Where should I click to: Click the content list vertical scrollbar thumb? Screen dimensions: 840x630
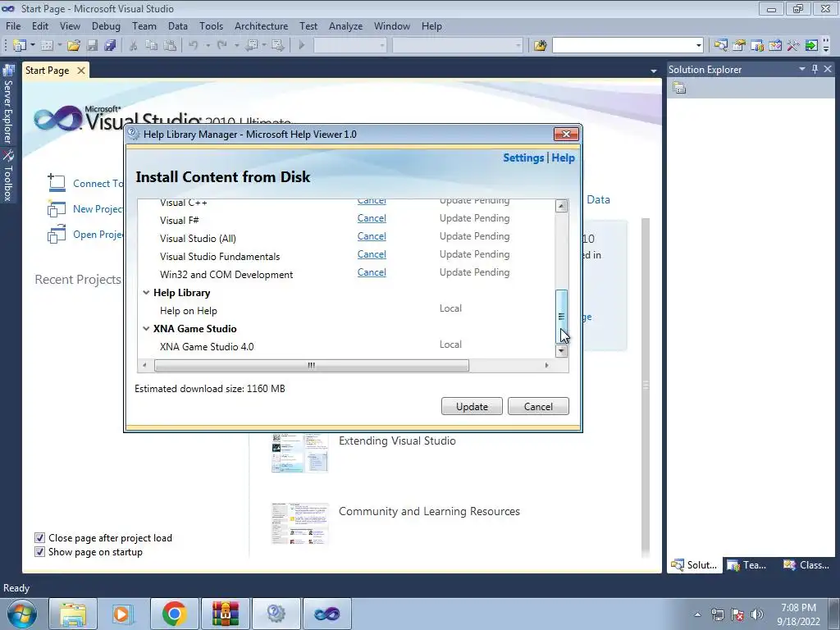[561, 316]
